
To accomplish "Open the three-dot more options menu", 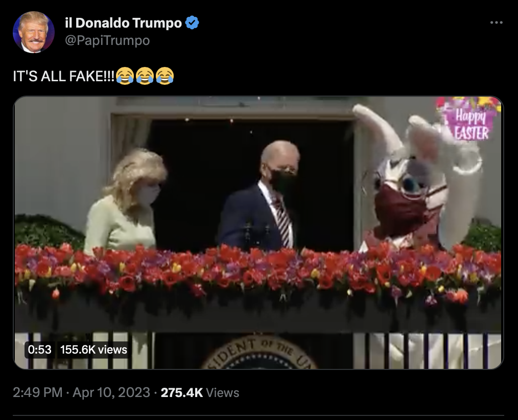I will coord(496,22).
